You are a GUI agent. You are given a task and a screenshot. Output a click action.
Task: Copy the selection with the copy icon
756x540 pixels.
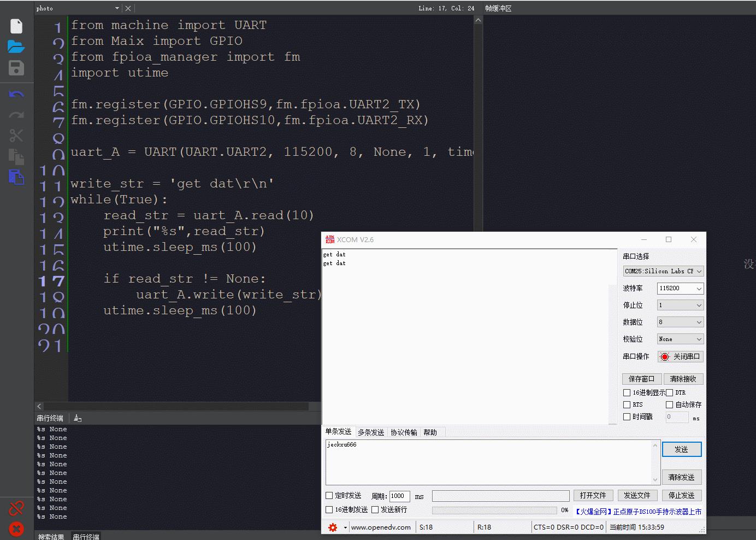coord(16,156)
